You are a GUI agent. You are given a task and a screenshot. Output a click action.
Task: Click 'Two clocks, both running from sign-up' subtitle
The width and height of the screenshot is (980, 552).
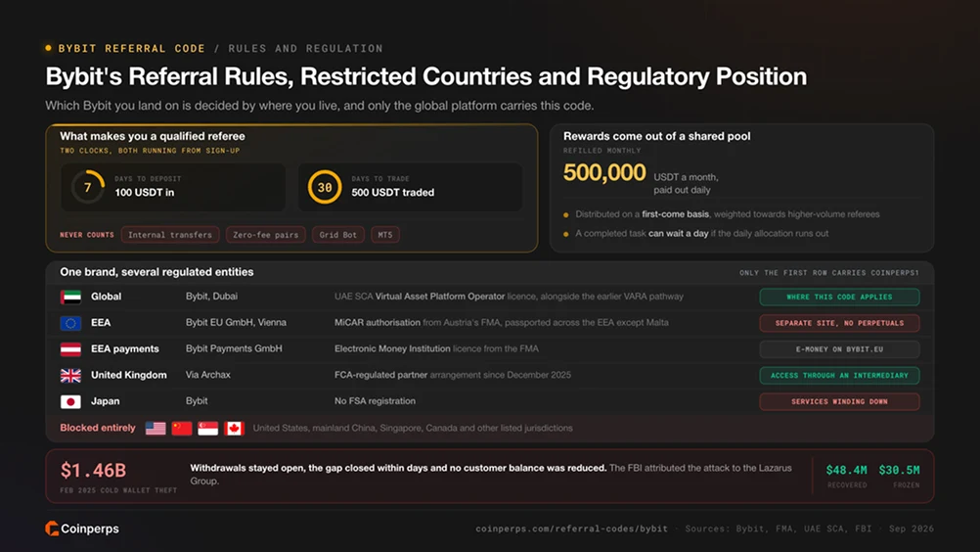pos(150,151)
